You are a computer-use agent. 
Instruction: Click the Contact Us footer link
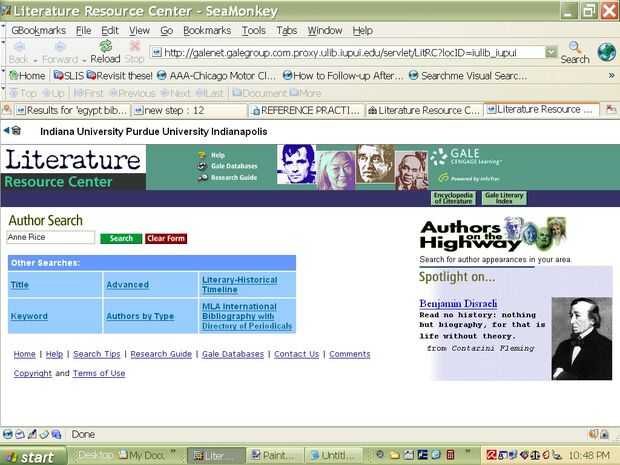[297, 354]
